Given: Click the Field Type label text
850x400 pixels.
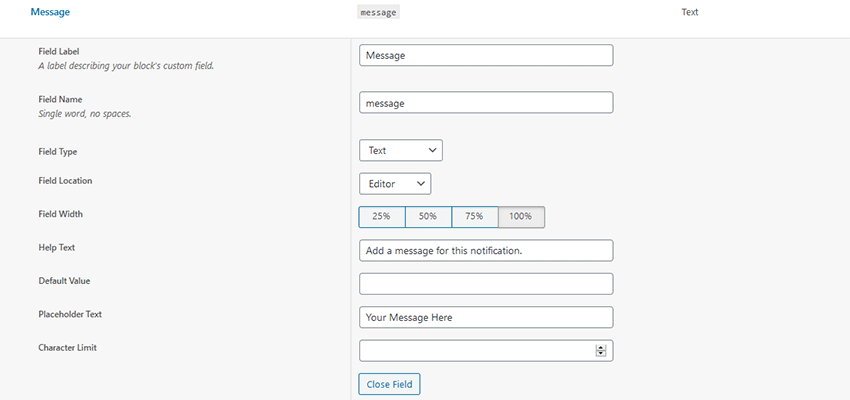Looking at the screenshot, I should tap(58, 152).
